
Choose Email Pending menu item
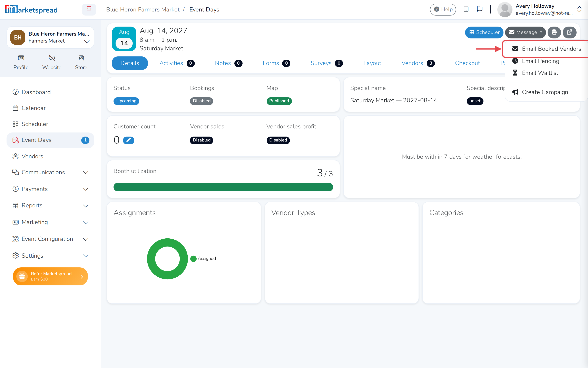coord(546,61)
